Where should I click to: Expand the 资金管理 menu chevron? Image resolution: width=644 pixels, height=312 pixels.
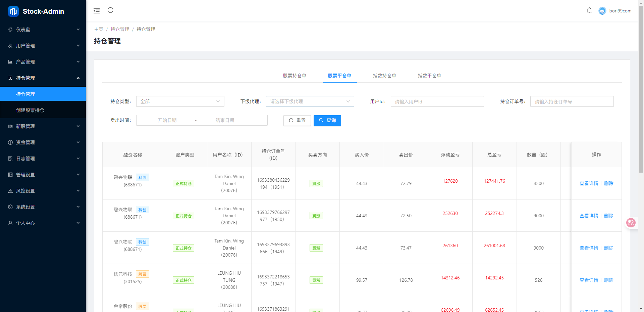[x=78, y=142]
